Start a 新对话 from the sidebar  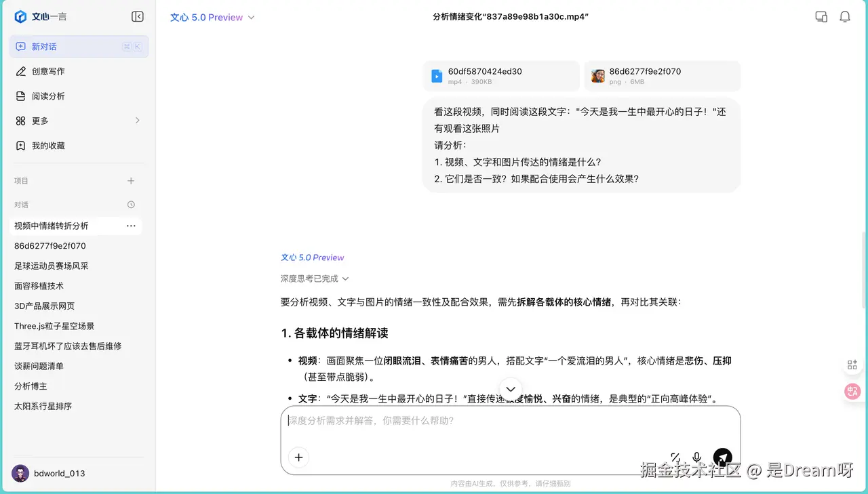pyautogui.click(x=79, y=47)
